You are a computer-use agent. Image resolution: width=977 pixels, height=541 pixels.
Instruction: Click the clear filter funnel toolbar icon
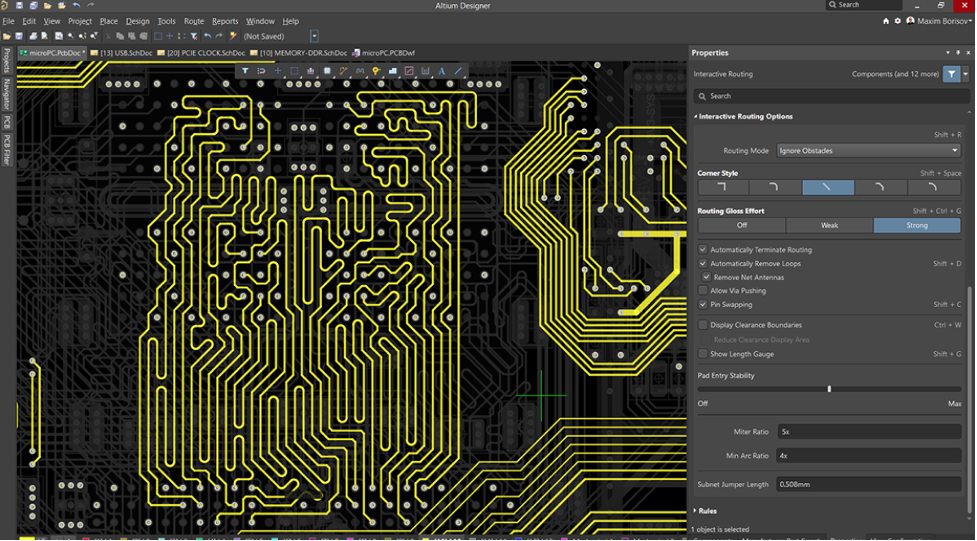[x=194, y=36]
